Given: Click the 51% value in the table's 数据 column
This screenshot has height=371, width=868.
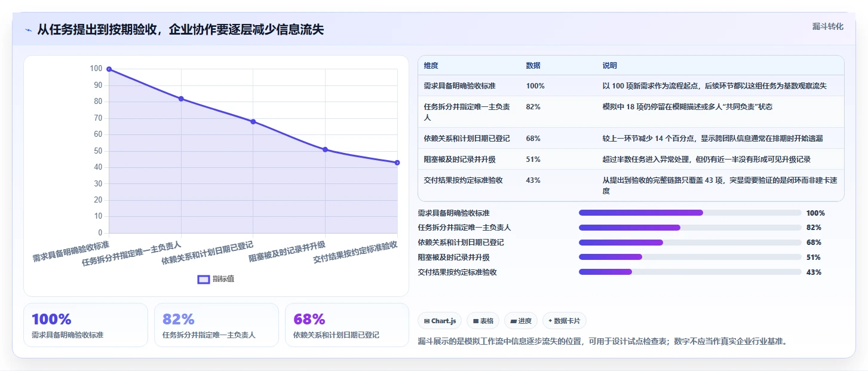Looking at the screenshot, I should click(533, 160).
